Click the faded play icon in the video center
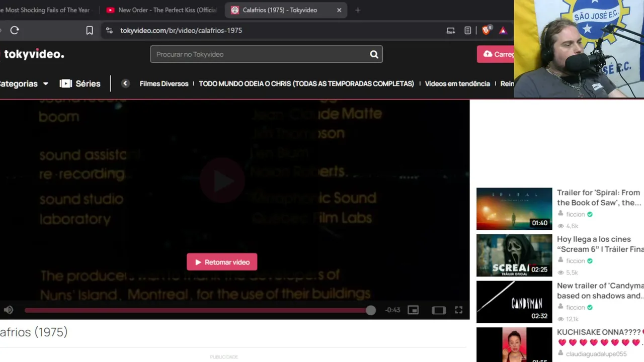 (222, 180)
